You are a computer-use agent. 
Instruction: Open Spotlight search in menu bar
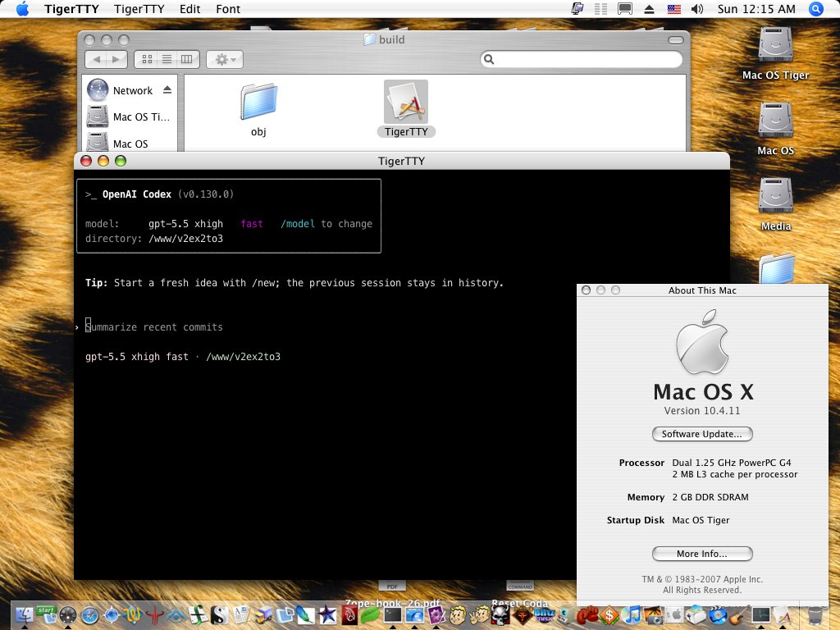pyautogui.click(x=816, y=9)
